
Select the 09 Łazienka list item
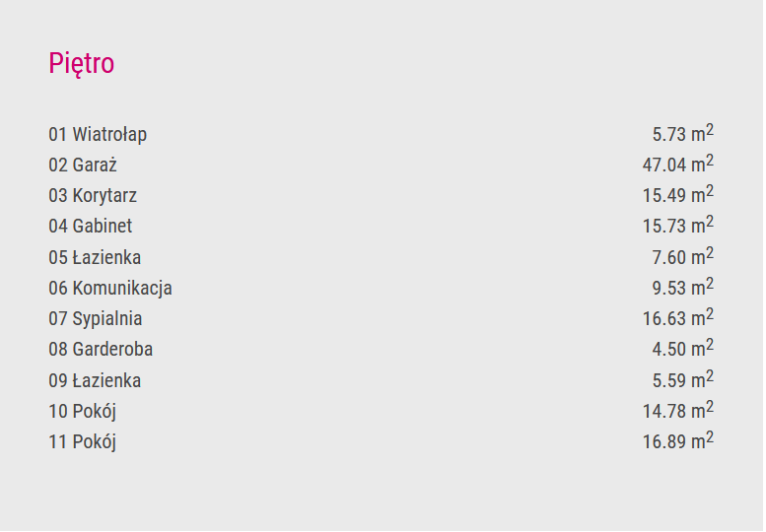click(95, 380)
